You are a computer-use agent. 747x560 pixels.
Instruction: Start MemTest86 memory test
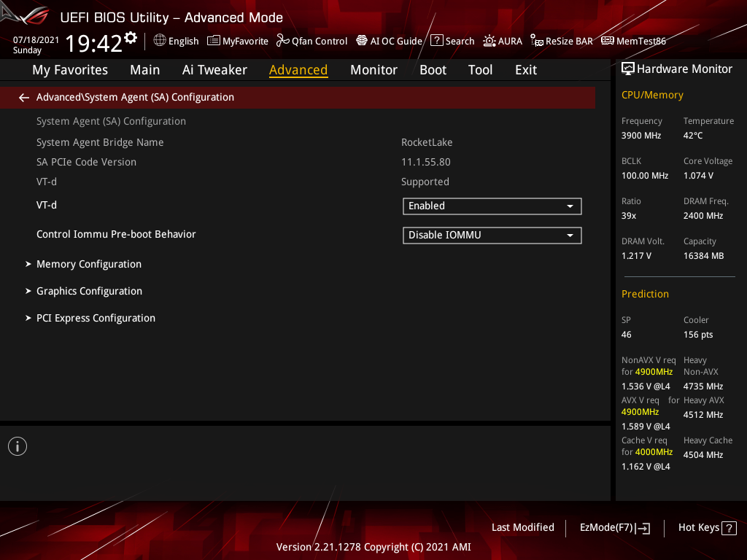coord(633,41)
